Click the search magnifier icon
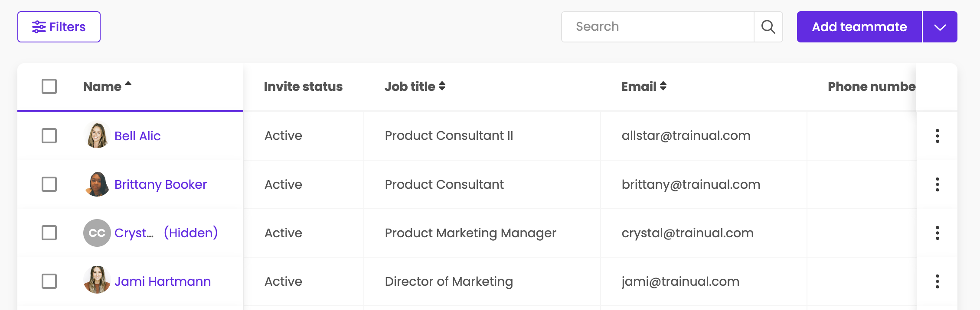Image resolution: width=980 pixels, height=310 pixels. click(x=768, y=27)
